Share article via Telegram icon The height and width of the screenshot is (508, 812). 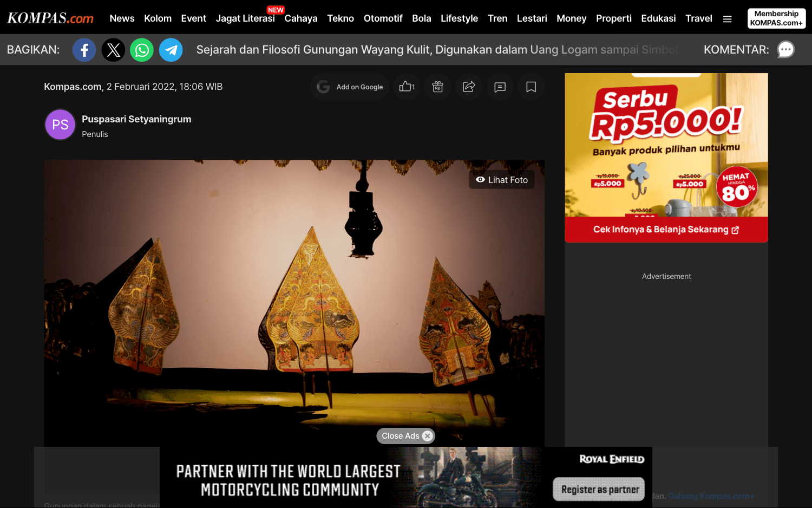click(x=171, y=50)
